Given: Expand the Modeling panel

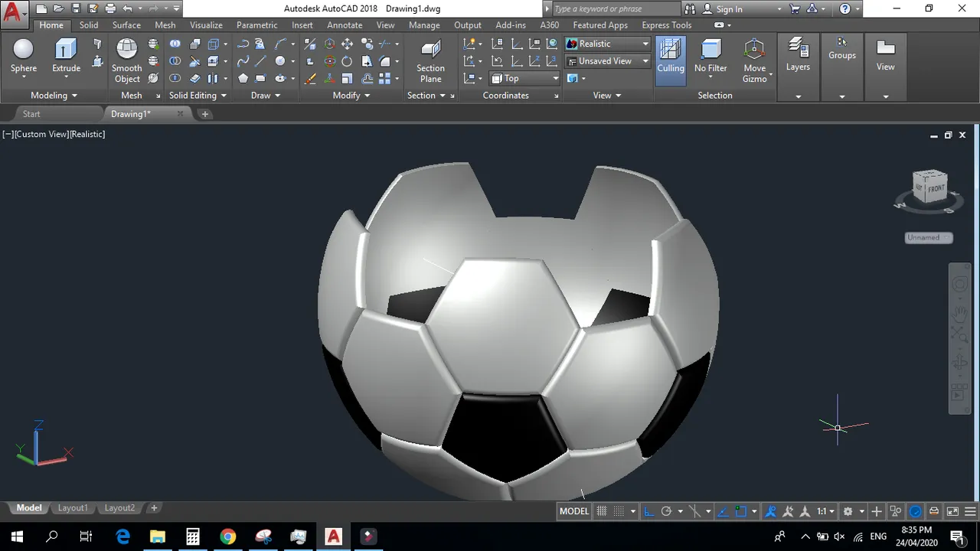Looking at the screenshot, I should point(54,96).
